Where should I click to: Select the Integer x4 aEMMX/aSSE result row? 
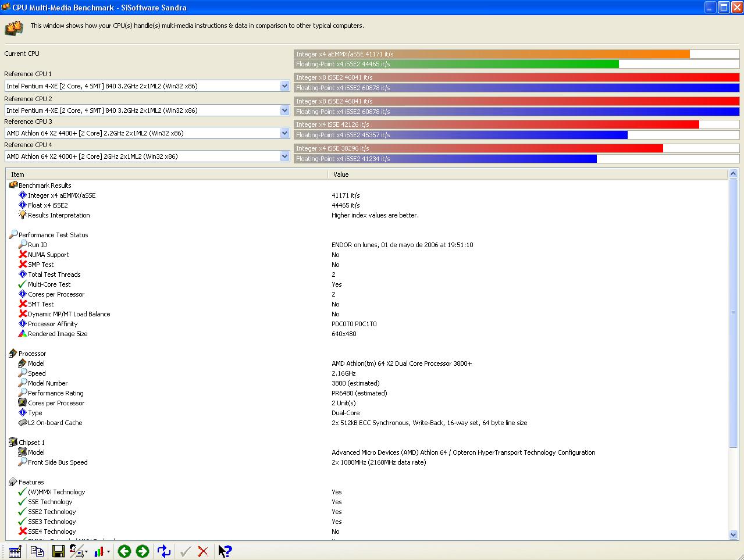coord(366,195)
